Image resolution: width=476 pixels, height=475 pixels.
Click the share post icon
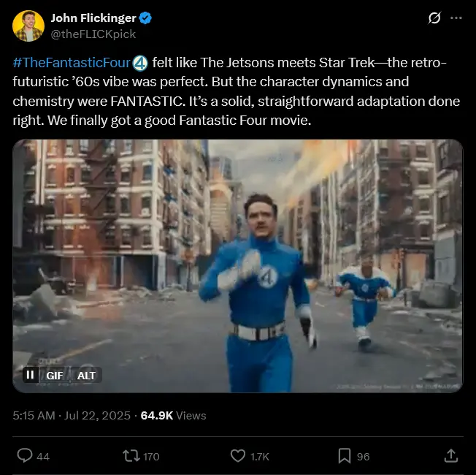click(450, 456)
